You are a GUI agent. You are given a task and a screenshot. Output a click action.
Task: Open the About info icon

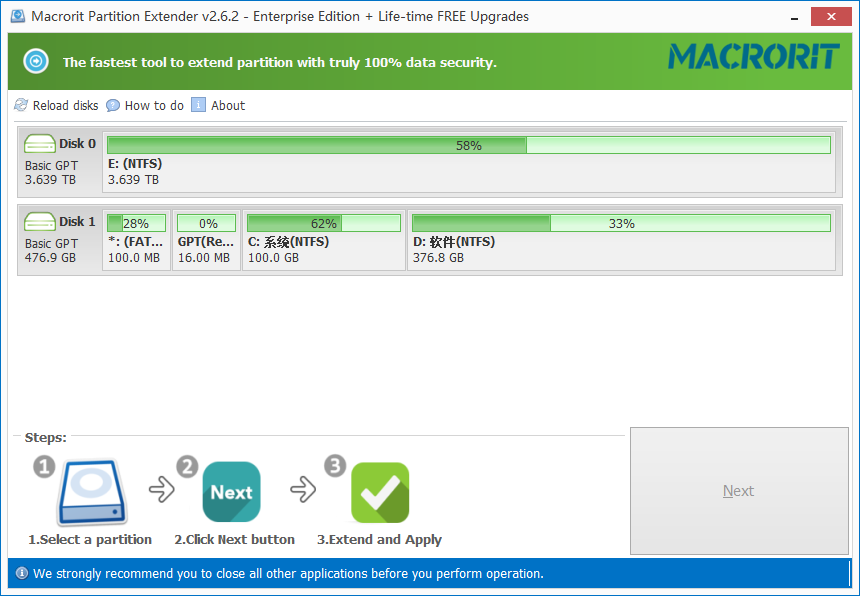pos(198,105)
